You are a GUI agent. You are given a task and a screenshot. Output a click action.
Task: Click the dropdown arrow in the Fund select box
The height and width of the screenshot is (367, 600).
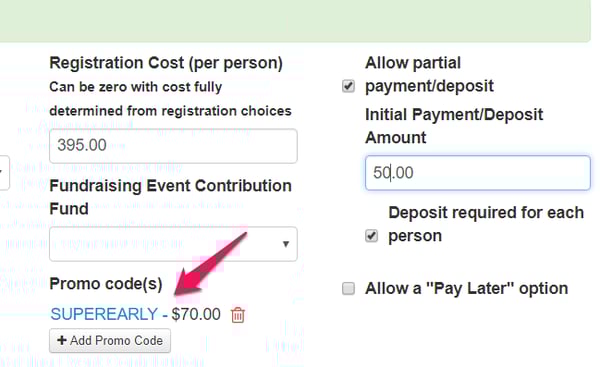pos(285,244)
